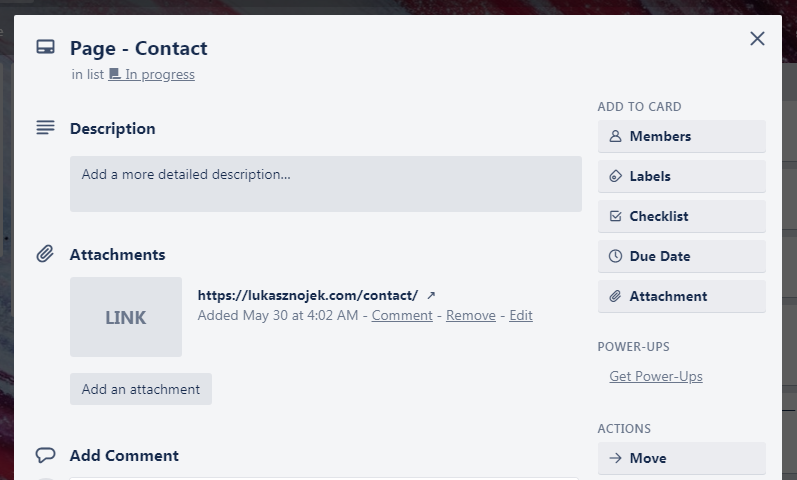797x480 pixels.
Task: Click the clock icon in Due Date button
Action: pyautogui.click(x=615, y=256)
